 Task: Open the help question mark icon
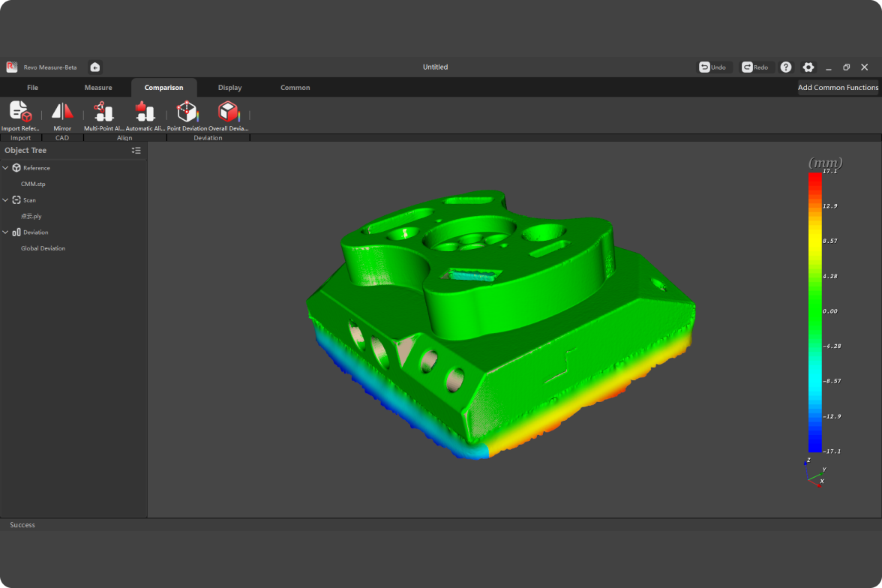[786, 67]
